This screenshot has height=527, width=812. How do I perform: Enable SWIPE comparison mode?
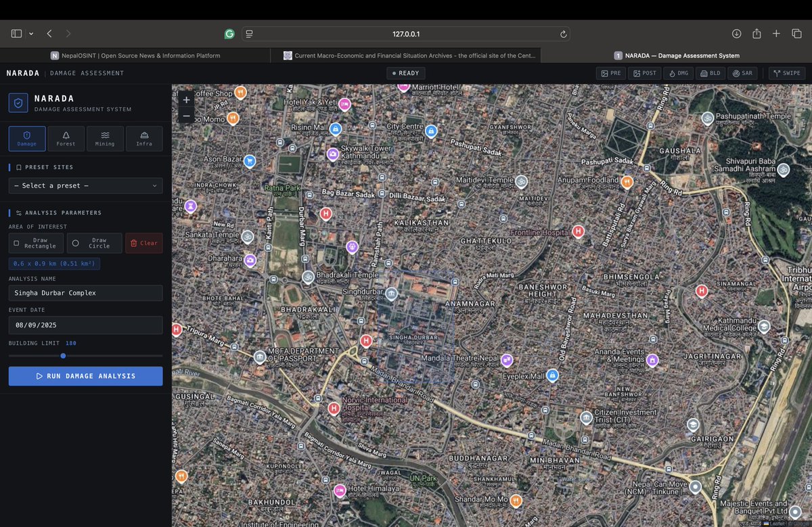pos(787,73)
